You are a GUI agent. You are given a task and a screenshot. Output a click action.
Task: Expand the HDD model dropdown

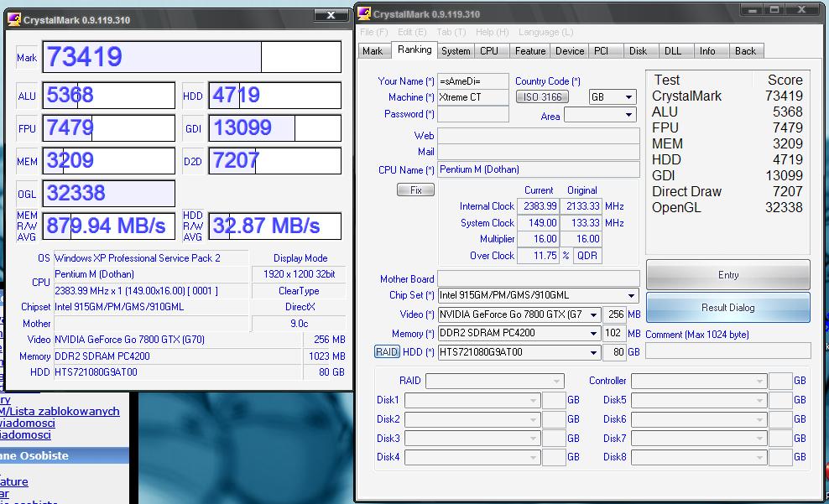519,352
